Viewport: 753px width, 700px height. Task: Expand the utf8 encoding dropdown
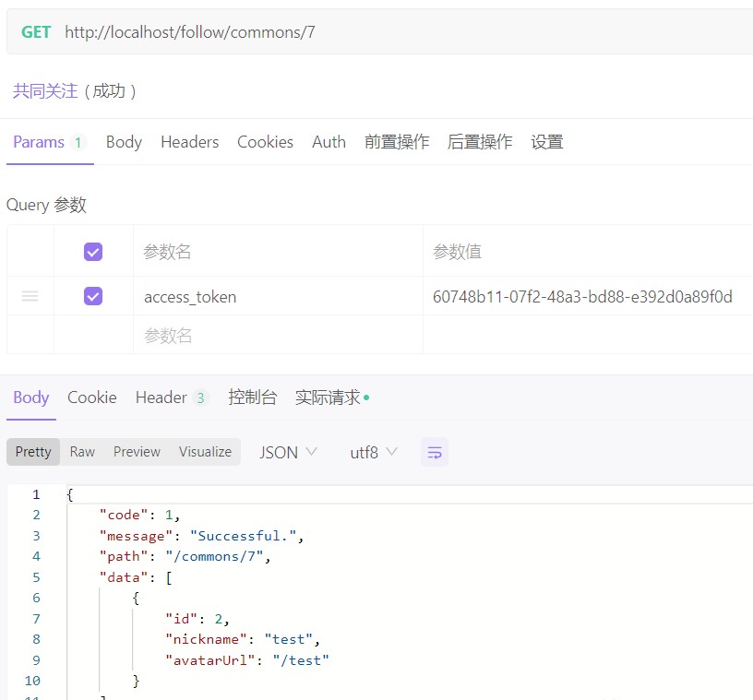click(373, 452)
